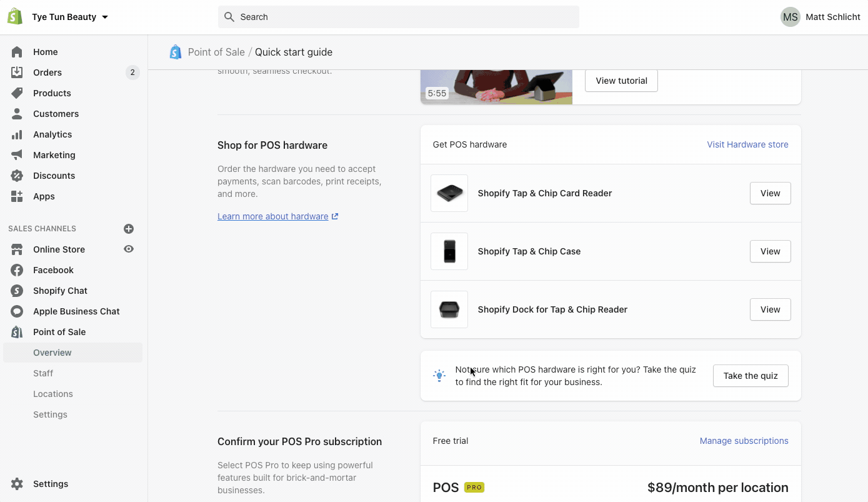Add a sales channel with the plus button
868x502 pixels.
[x=129, y=229]
